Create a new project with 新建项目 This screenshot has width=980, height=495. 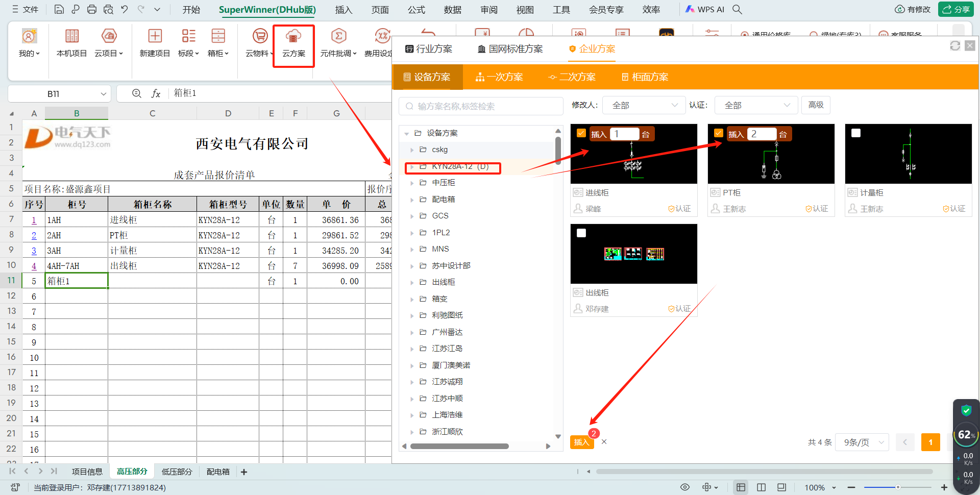pos(155,43)
